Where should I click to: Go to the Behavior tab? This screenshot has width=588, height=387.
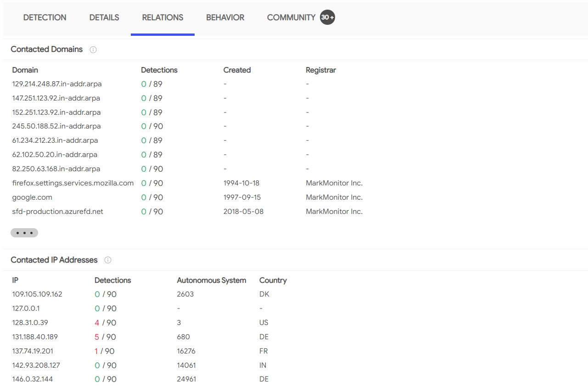(x=225, y=17)
